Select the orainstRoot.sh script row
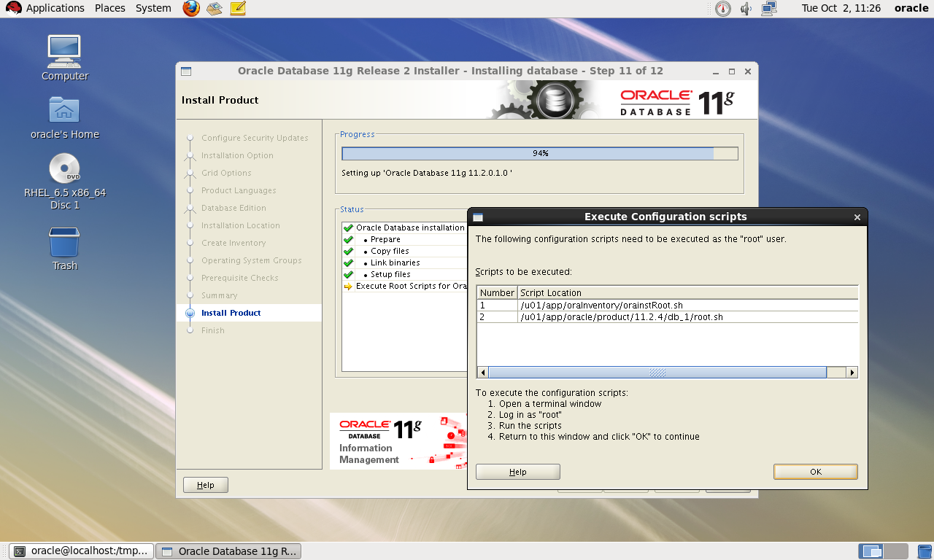Screen dimensions: 934x560 coord(668,305)
